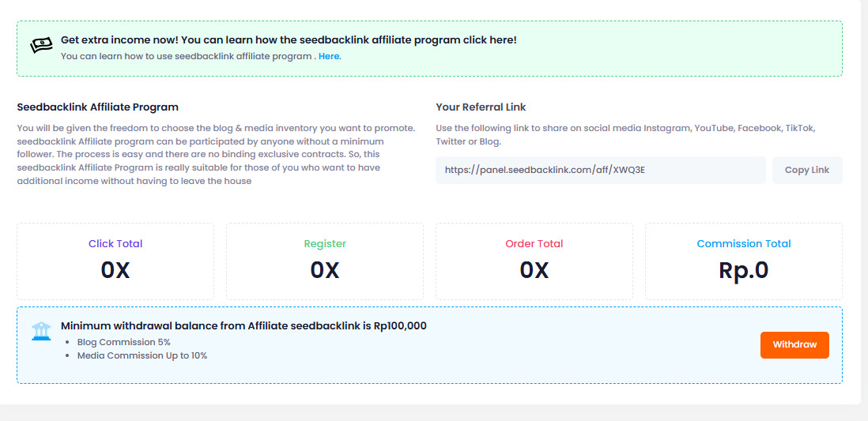Click the Blog Commission 5% bullet
Screen dimensions: 868x421
(124, 342)
